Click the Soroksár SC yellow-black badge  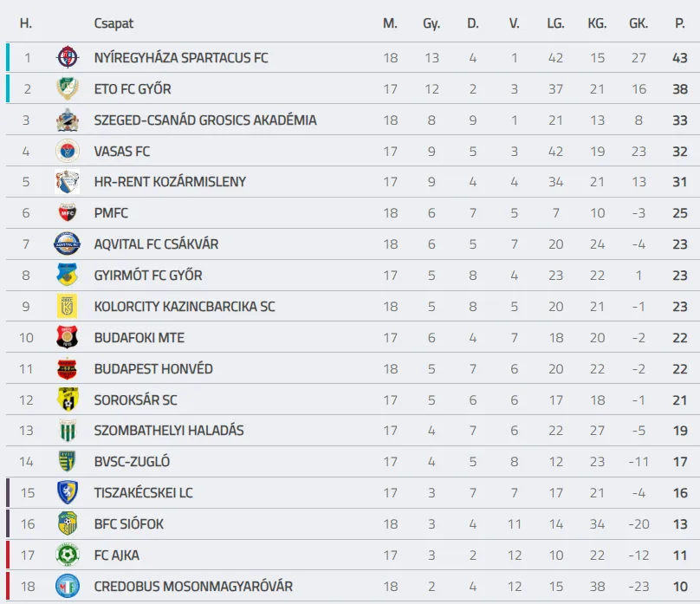(67, 399)
